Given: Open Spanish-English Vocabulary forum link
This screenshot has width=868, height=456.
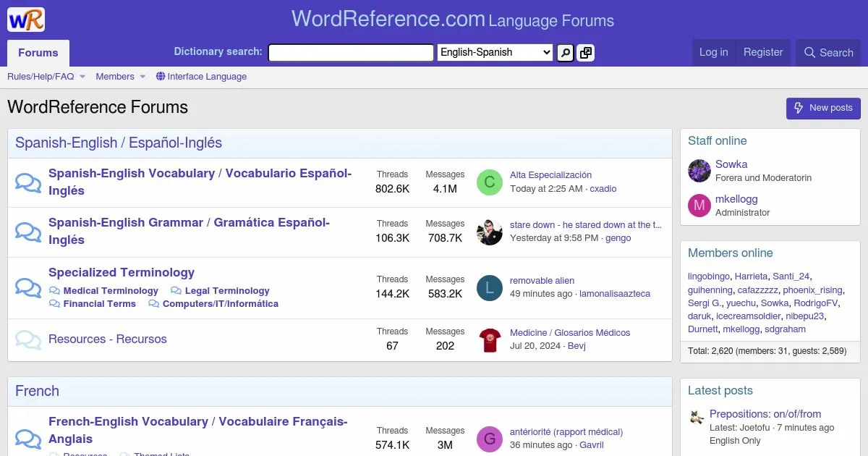Looking at the screenshot, I should pyautogui.click(x=200, y=182).
